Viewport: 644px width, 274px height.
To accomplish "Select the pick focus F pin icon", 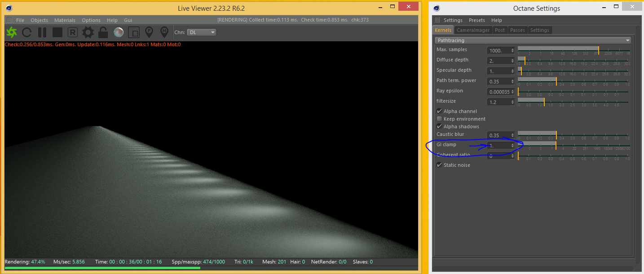I will click(149, 32).
